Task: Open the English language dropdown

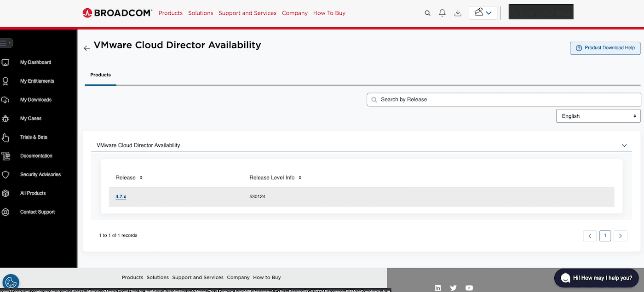Action: pos(598,116)
